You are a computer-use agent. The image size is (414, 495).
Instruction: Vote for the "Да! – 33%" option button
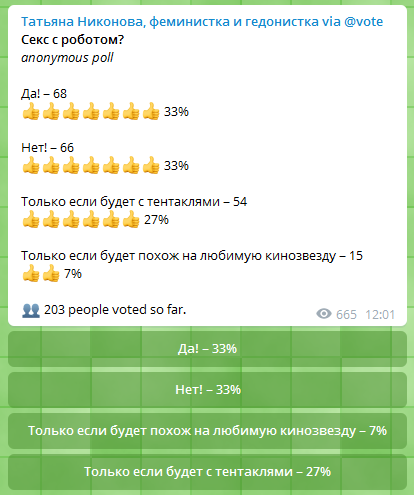click(x=207, y=349)
